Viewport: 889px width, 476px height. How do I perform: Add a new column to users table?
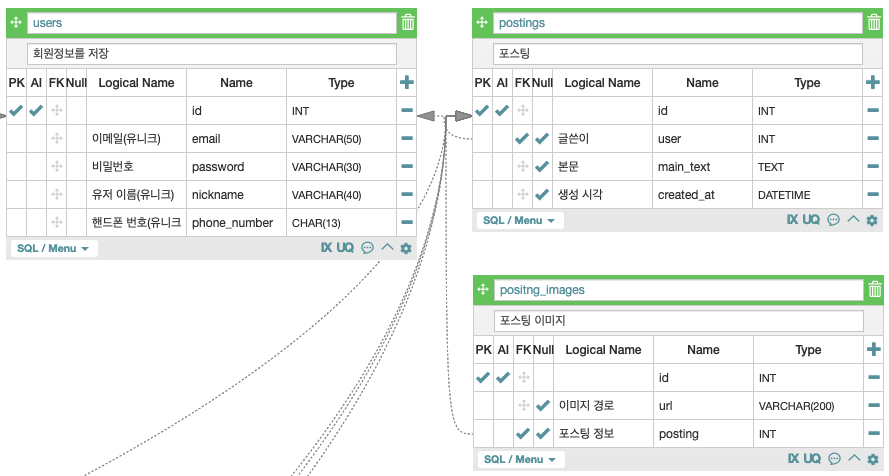tap(407, 83)
